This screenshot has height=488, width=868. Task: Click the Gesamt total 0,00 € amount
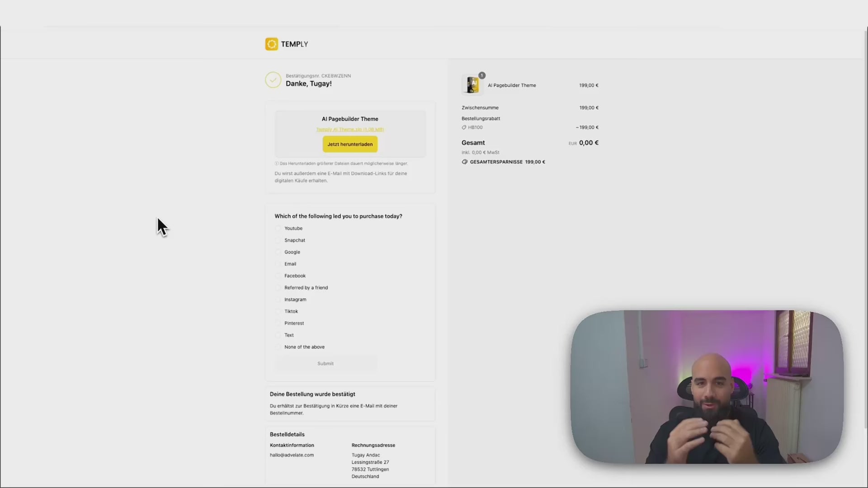click(x=589, y=143)
